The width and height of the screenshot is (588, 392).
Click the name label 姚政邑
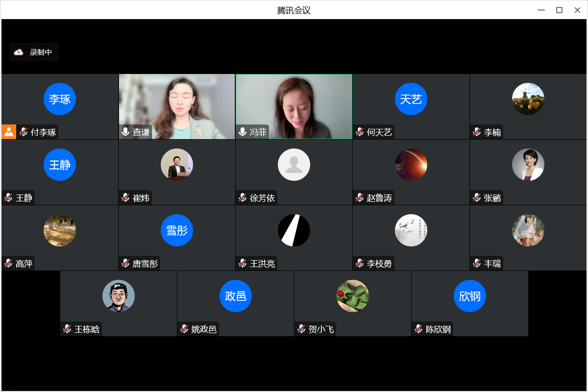point(204,329)
